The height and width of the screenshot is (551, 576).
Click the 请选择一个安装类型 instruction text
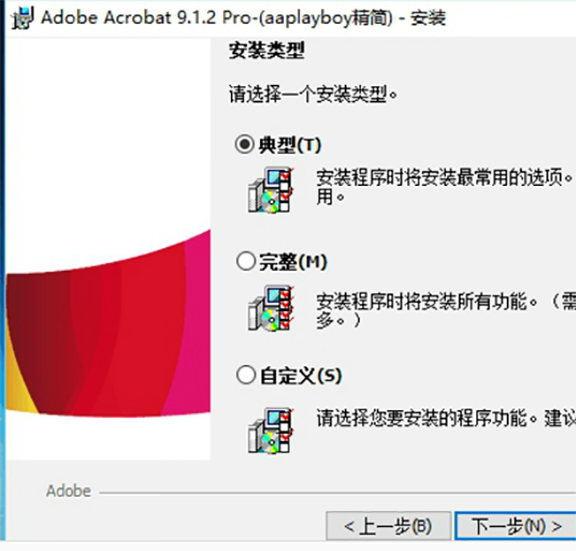point(313,94)
